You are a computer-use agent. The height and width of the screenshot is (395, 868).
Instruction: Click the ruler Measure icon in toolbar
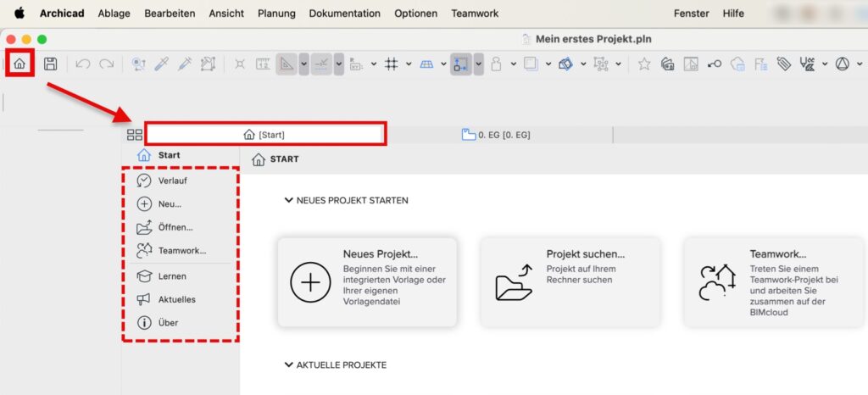(263, 64)
